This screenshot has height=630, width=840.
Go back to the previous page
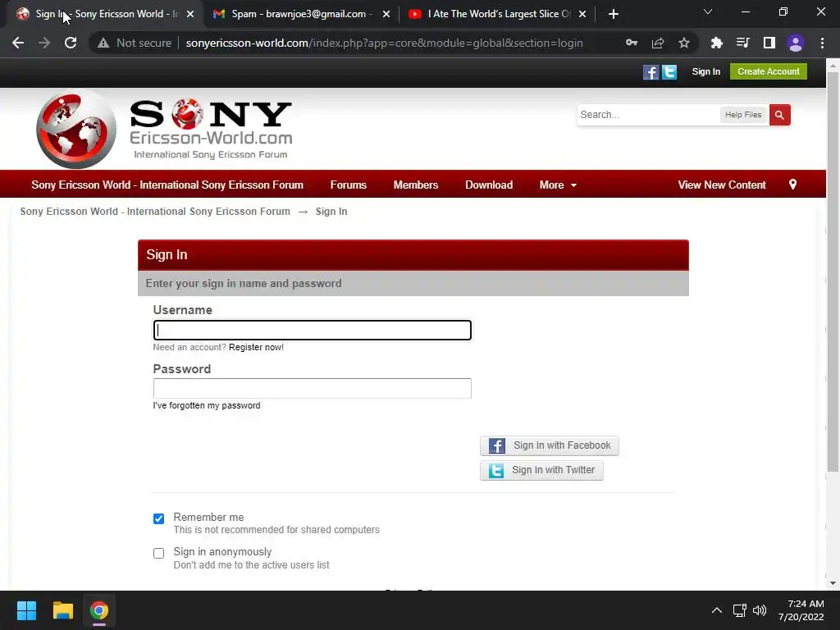[x=18, y=43]
